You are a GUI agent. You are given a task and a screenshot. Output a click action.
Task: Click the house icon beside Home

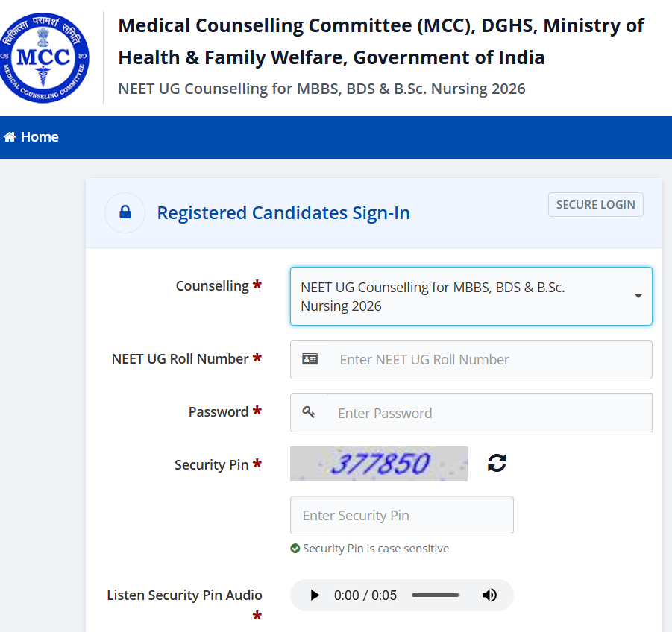[10, 136]
